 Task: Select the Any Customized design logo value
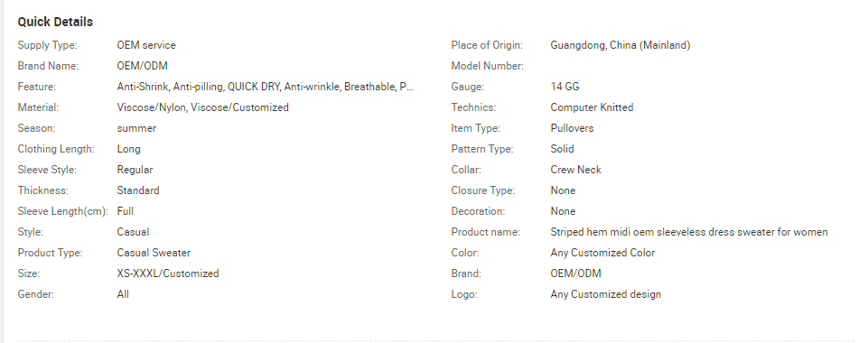[x=605, y=294]
